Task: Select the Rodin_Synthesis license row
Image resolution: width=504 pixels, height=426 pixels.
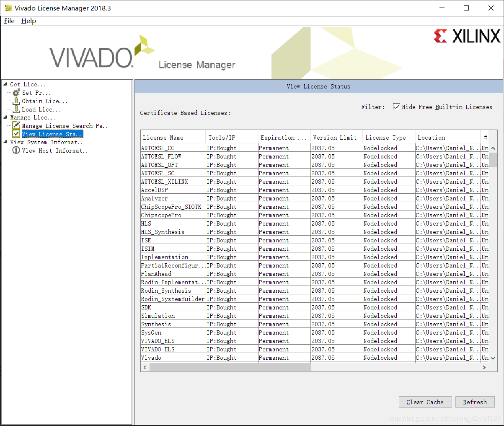Action: pyautogui.click(x=315, y=291)
